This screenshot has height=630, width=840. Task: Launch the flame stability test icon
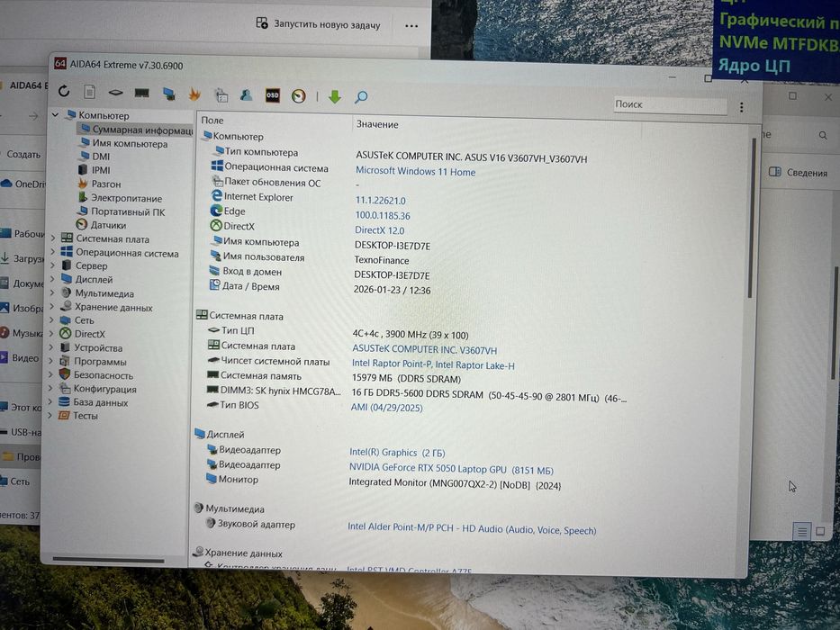194,94
